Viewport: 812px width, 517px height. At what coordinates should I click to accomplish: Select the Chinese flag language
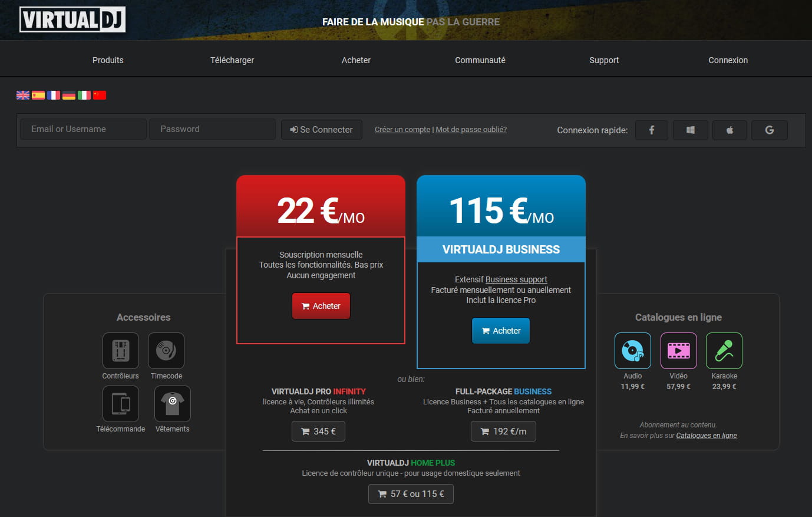tap(100, 95)
